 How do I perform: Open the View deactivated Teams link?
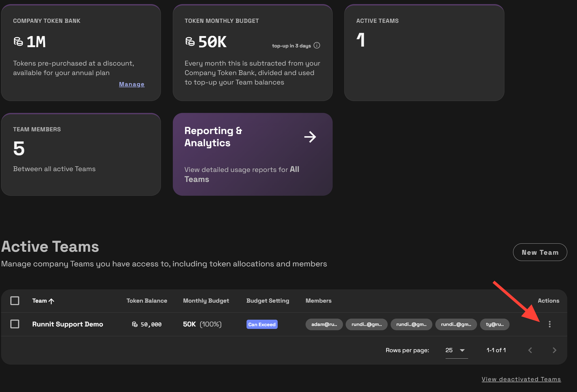coord(521,379)
